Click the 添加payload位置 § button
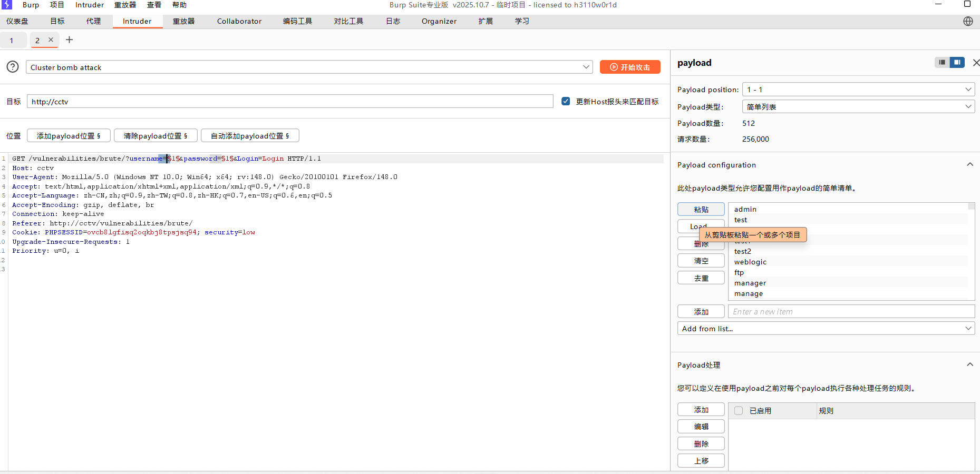The image size is (980, 474). click(x=69, y=135)
